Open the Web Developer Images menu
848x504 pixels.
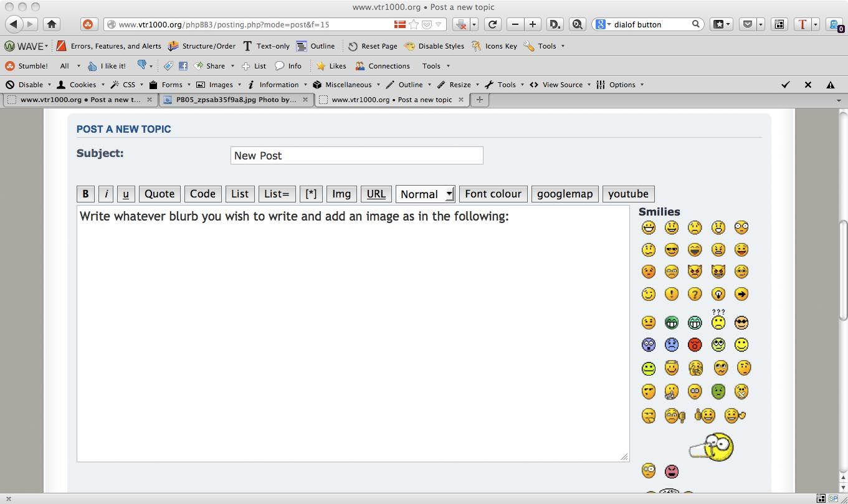coord(219,85)
